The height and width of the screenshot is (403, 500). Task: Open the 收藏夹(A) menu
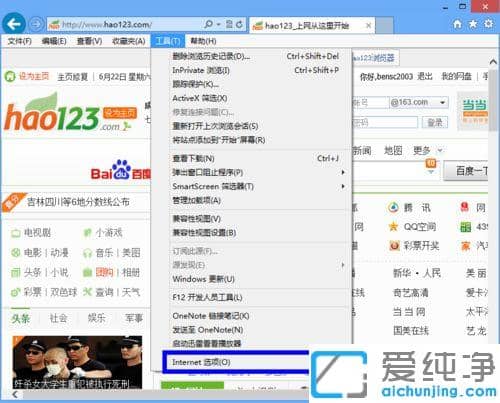click(129, 41)
